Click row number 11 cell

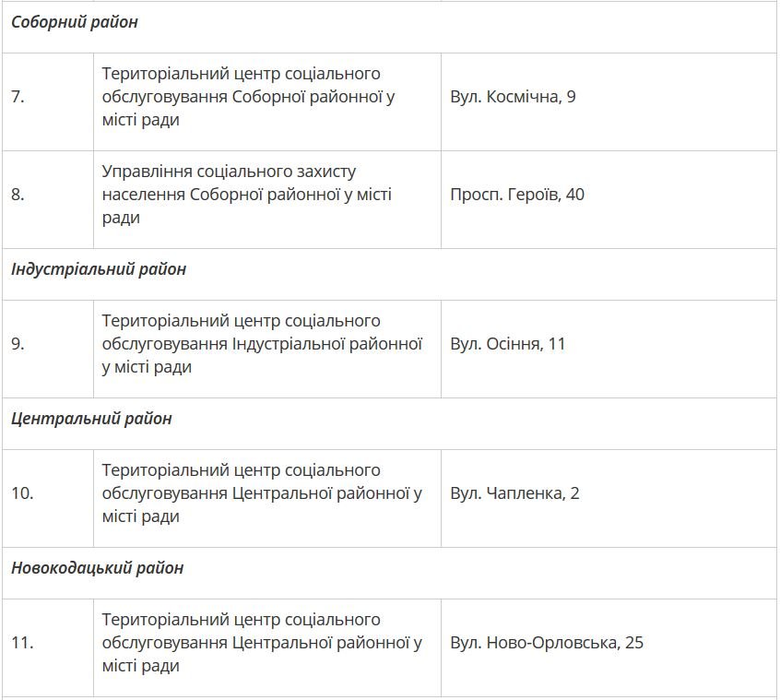22,643
